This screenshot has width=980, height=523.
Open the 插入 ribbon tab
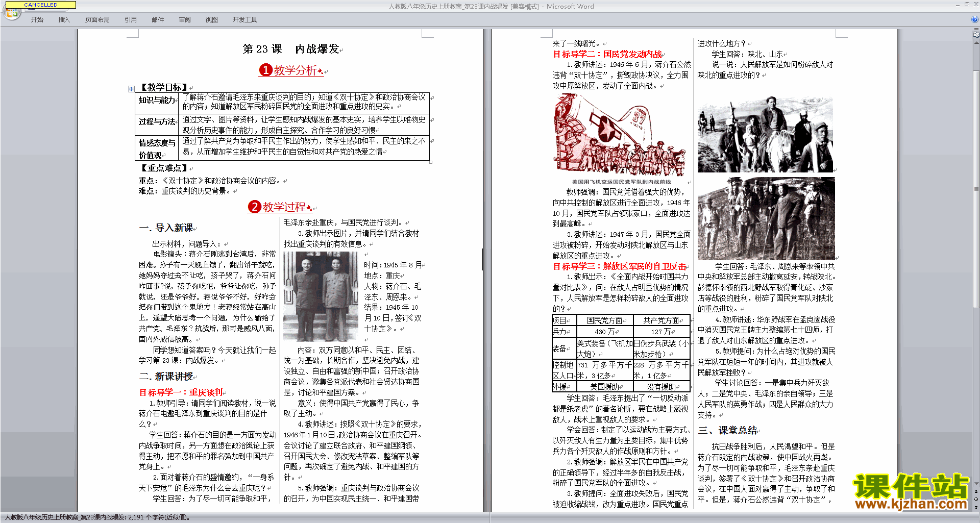pyautogui.click(x=64, y=19)
